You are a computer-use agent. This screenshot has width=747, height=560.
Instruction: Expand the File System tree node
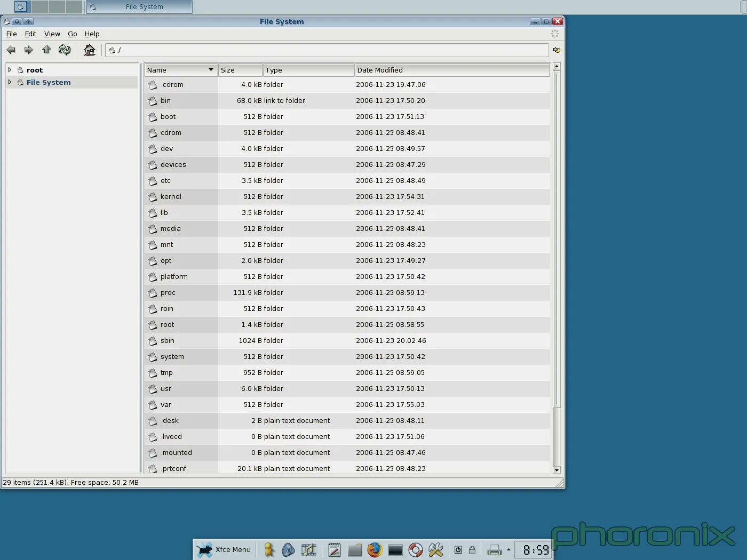pos(10,82)
